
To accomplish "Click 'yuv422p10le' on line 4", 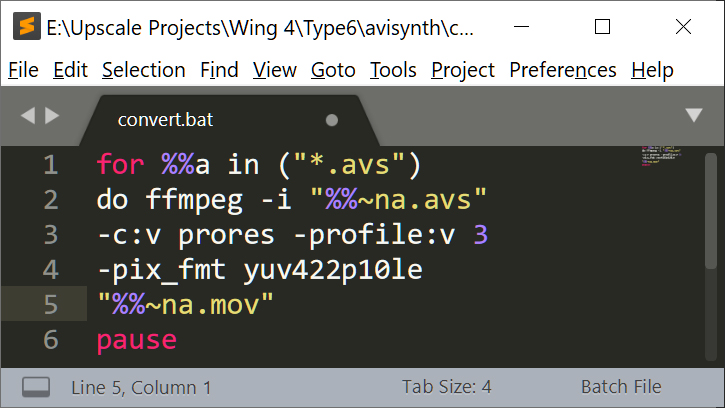I will 333,271.
